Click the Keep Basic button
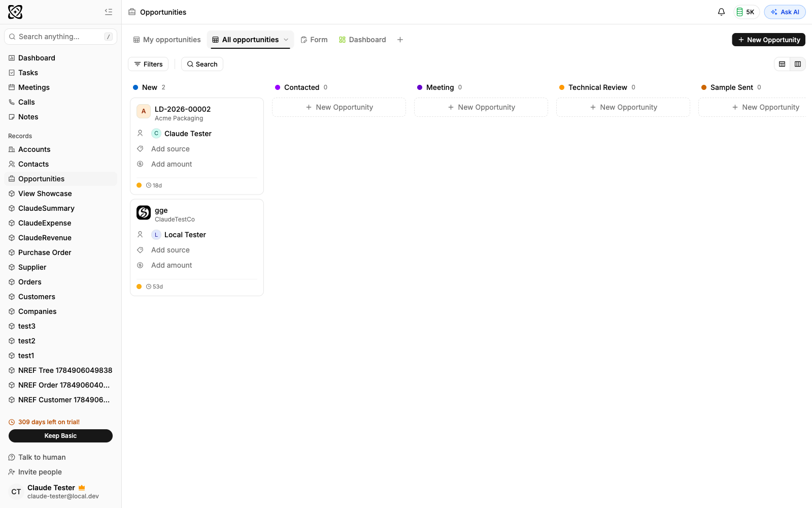Screen dimensions: 812x508 60,436
